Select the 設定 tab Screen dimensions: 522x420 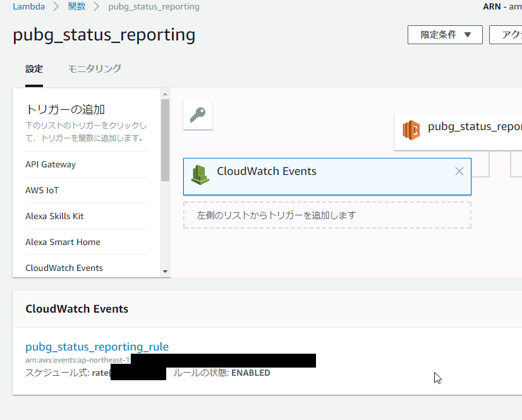point(34,69)
